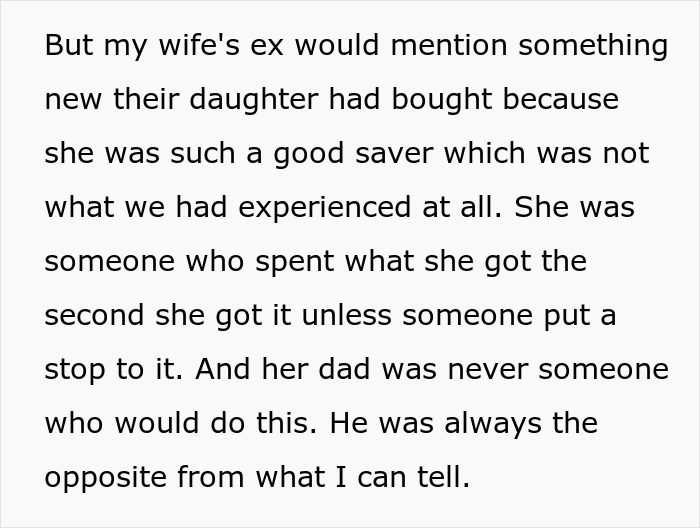Click on the word "good"
This screenshot has width=700, height=528.
point(309,154)
